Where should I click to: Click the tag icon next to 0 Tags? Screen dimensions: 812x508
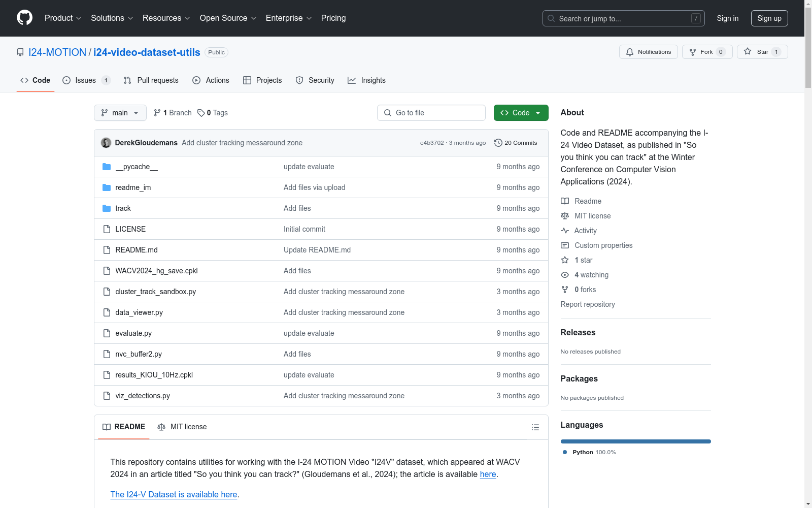tap(201, 113)
